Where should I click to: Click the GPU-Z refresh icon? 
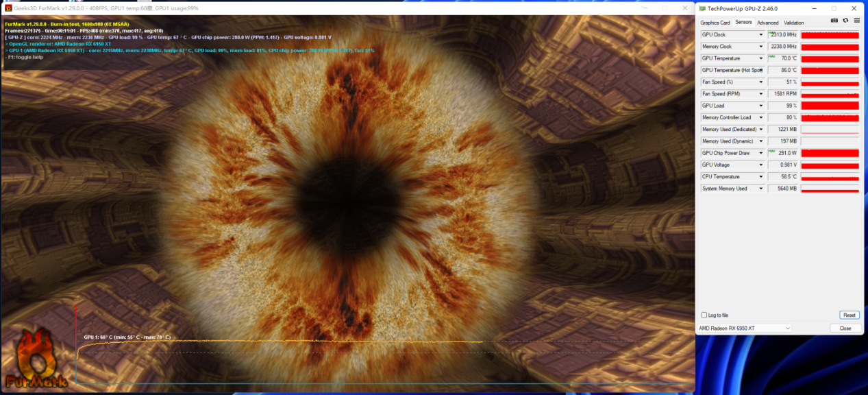(x=845, y=21)
